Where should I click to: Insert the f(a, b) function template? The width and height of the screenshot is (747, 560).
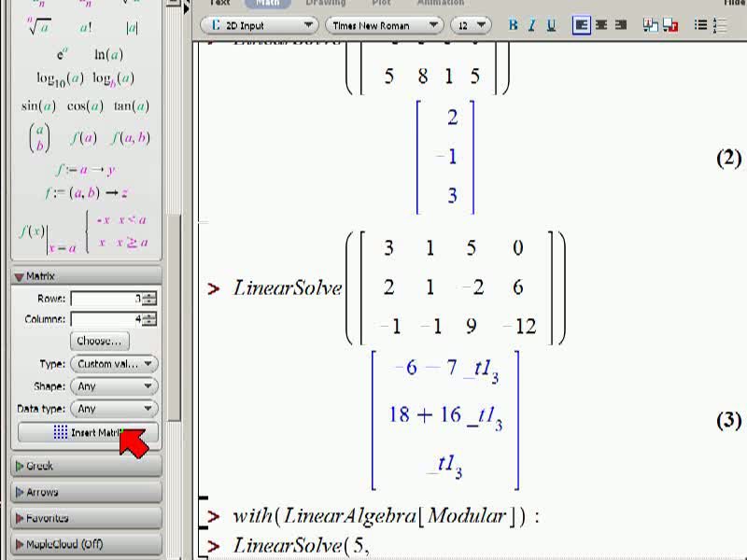click(x=131, y=138)
